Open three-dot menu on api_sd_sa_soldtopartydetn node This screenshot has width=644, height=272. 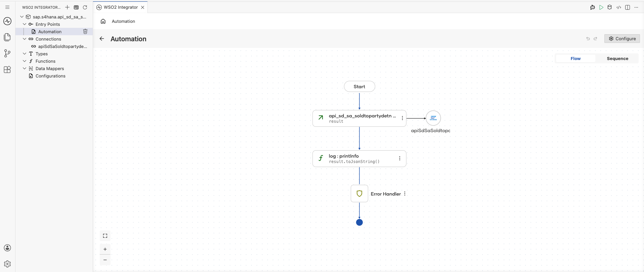point(402,118)
